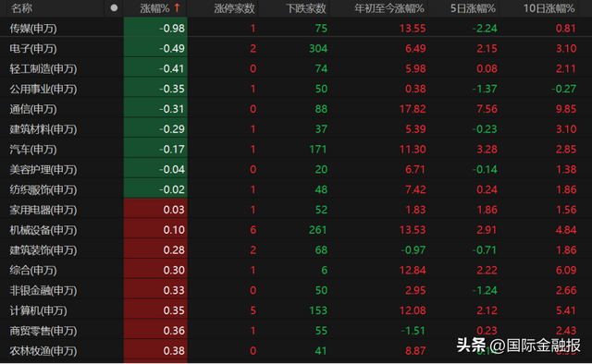
Task: Select the 美容护理(申万) row name
Action: click(x=43, y=169)
